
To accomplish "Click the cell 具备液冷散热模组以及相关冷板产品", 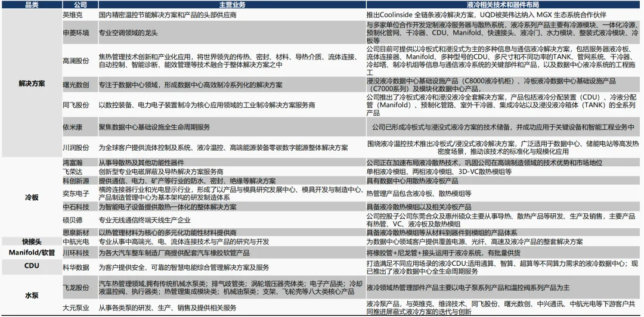I will click(503, 207).
